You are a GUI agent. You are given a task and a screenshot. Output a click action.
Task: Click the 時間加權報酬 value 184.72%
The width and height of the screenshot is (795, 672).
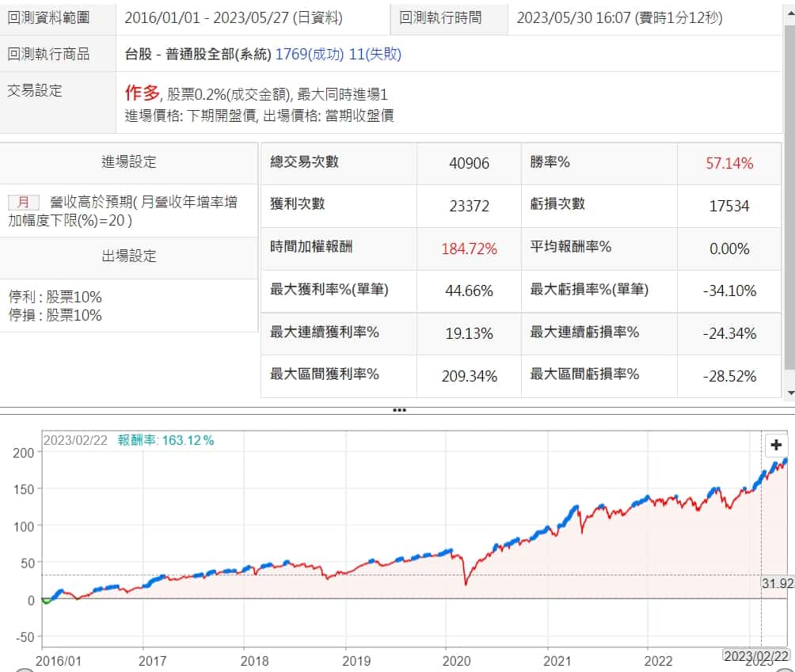(470, 249)
